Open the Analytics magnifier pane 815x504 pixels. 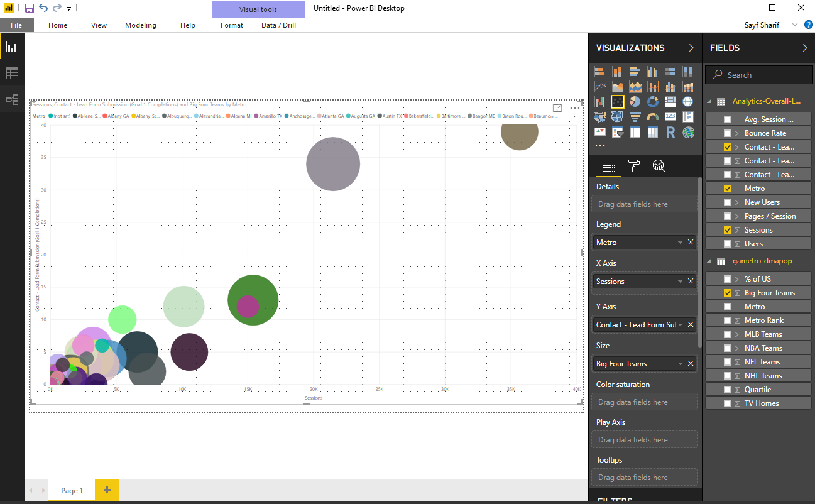click(659, 166)
